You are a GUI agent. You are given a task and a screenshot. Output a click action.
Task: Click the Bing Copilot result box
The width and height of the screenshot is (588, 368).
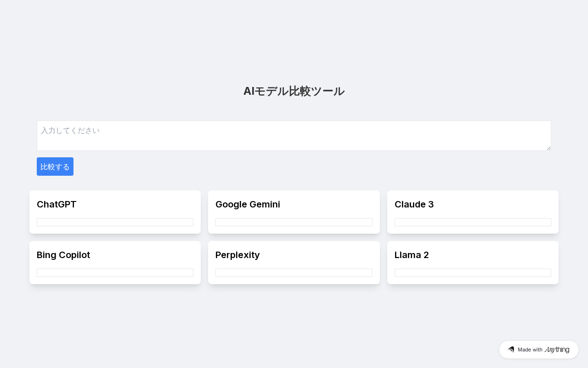tap(115, 273)
